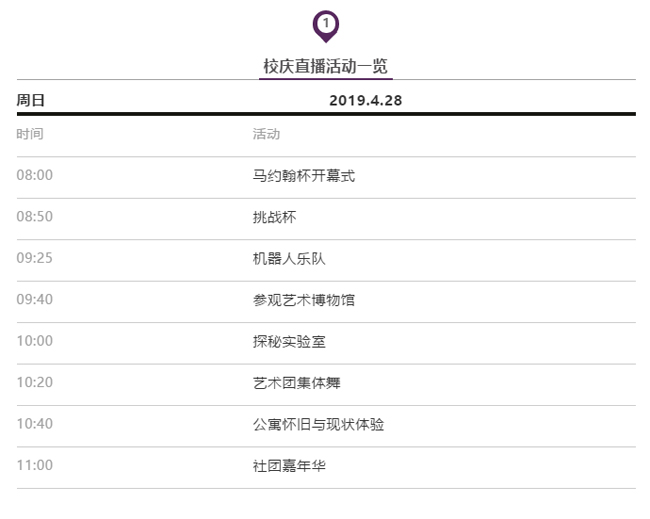Screen dimensions: 650x519
Task: Select the 周日 day label
Action: point(31,100)
